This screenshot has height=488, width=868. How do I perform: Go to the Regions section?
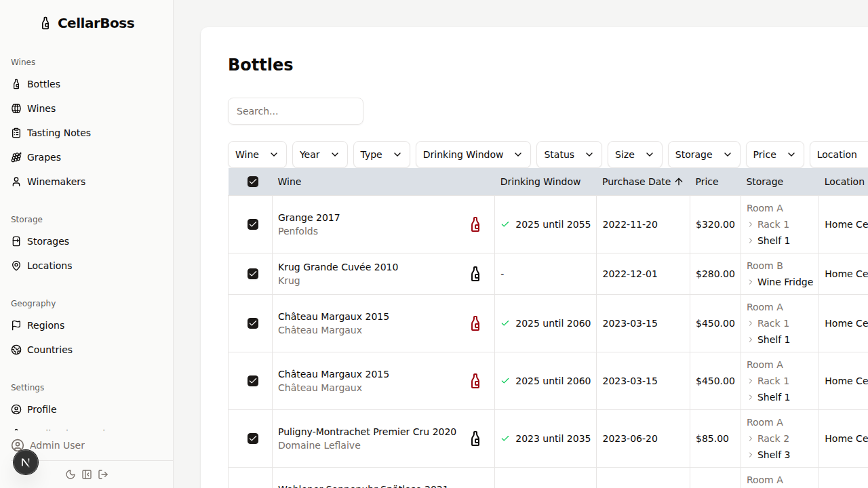(x=47, y=325)
